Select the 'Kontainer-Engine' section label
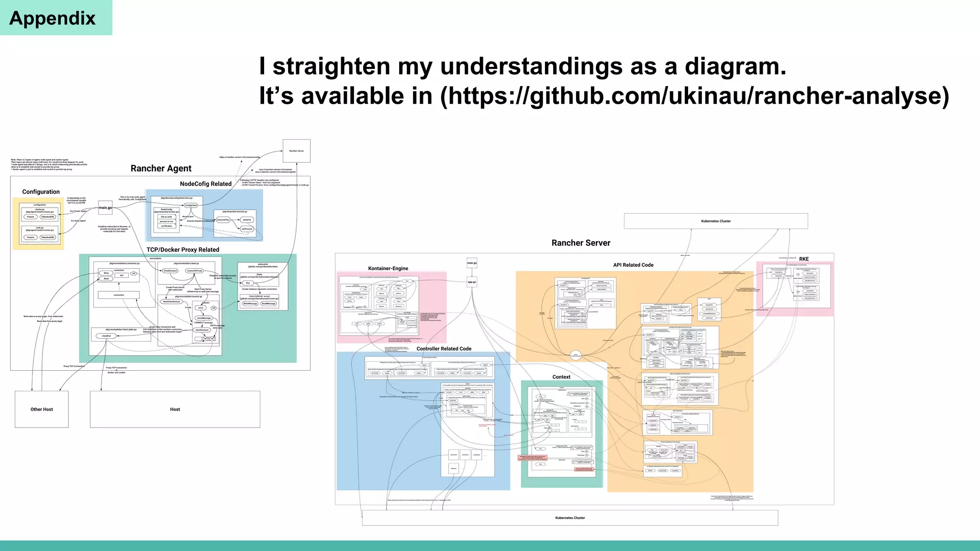 click(388, 268)
